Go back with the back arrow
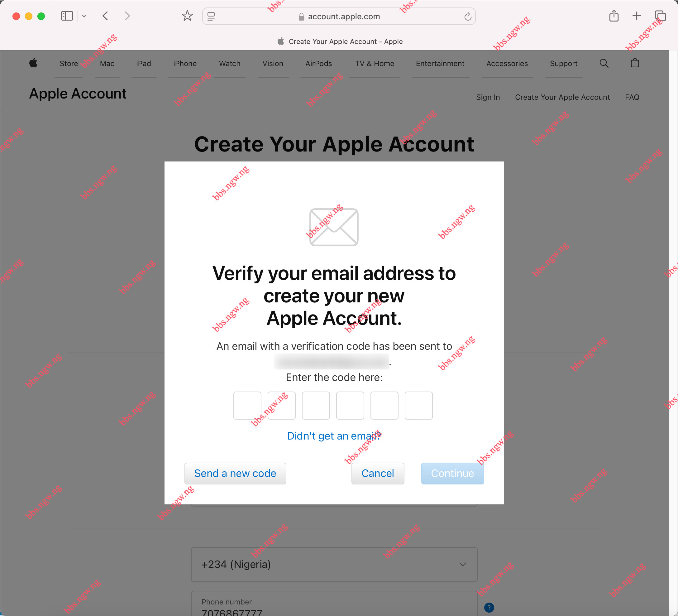 coord(105,16)
